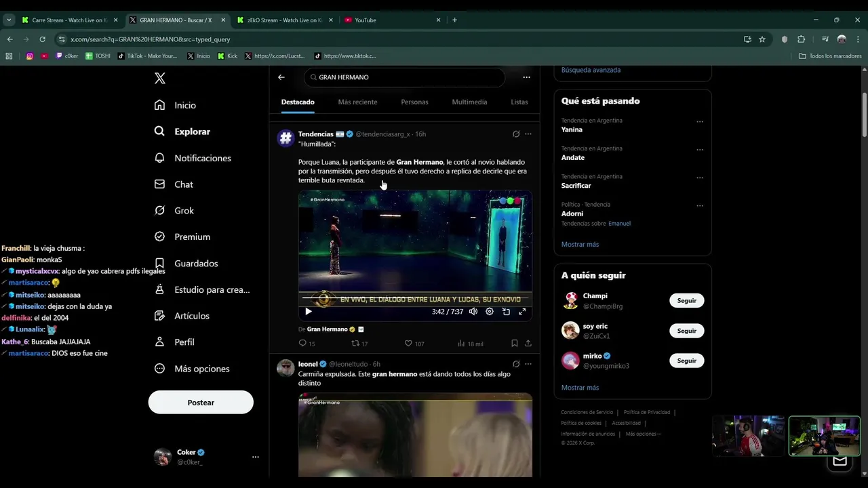Open search options three-dot menu
Screen dimensions: 868x488
click(526, 77)
